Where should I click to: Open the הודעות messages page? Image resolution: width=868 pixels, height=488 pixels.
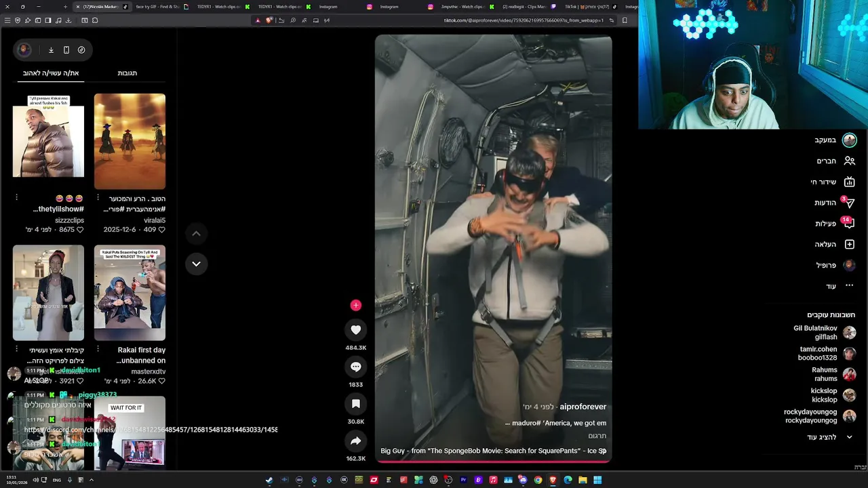[834, 203]
